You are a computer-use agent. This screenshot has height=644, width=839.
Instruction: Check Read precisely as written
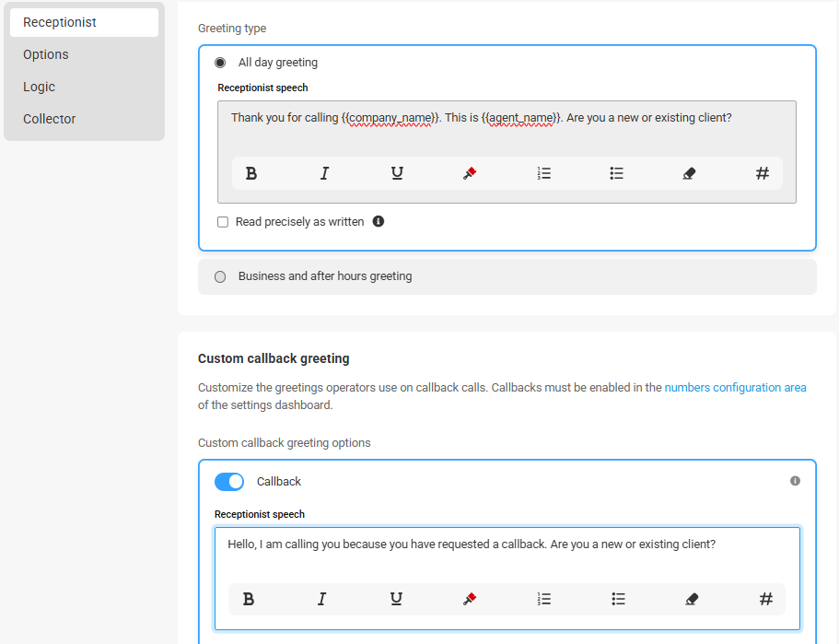[x=223, y=222]
